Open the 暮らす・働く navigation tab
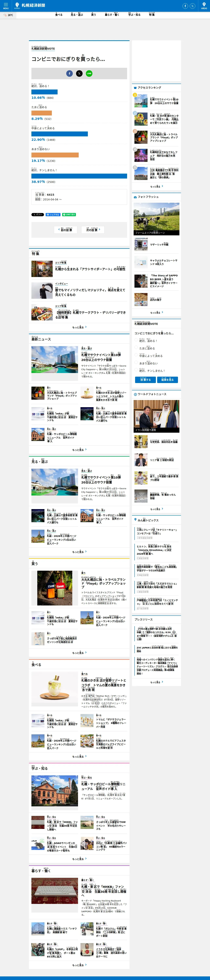210x980 pixels. point(112,15)
